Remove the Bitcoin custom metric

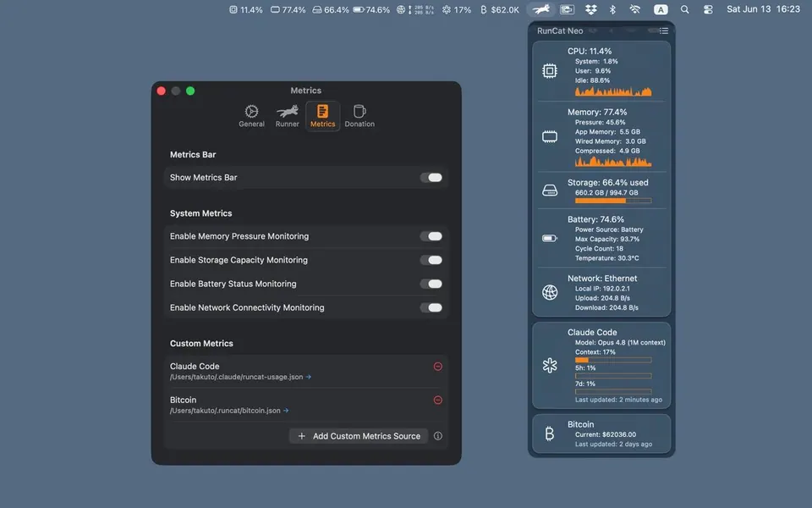[437, 400]
